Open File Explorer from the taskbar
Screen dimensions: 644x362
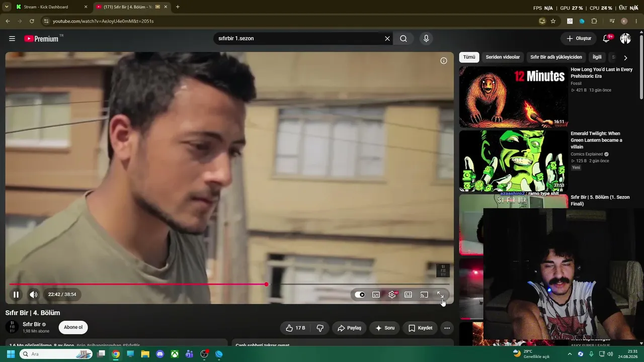tap(145, 354)
